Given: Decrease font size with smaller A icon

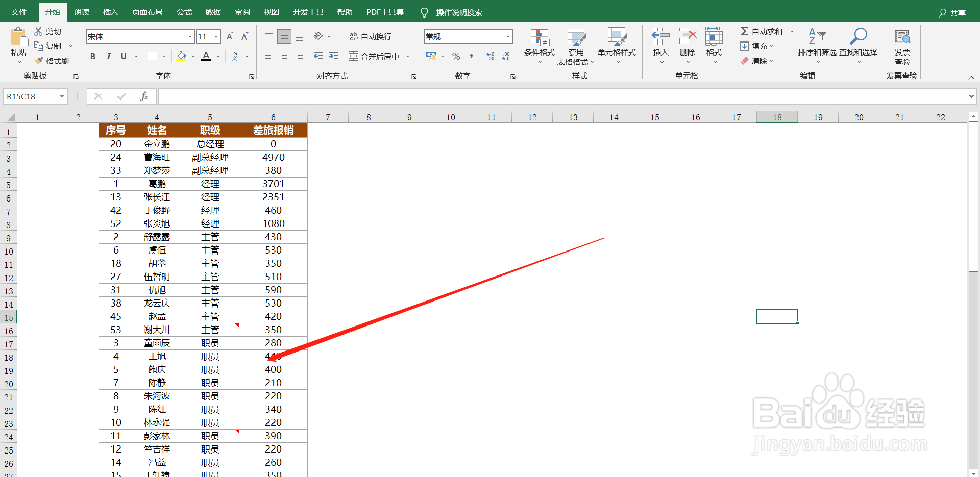Looking at the screenshot, I should [x=244, y=36].
